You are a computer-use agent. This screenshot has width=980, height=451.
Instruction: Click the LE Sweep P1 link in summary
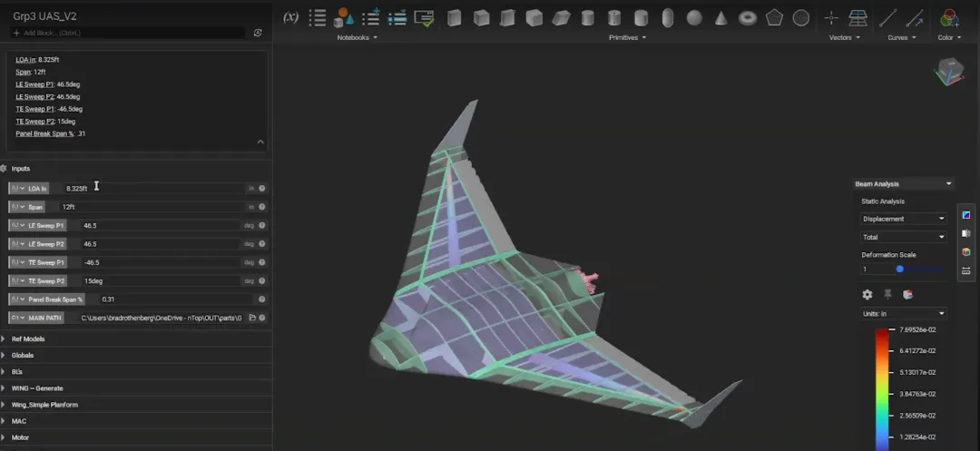click(x=34, y=84)
